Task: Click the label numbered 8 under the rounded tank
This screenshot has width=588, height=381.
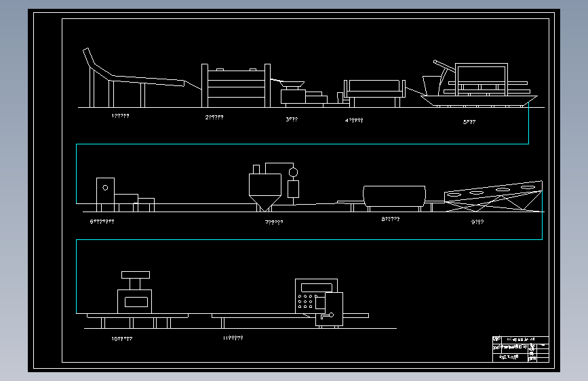Action: 391,219
